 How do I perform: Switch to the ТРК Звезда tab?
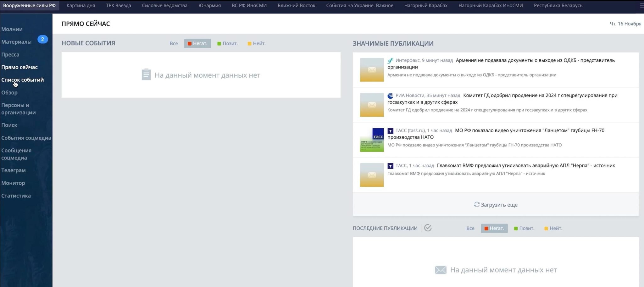(118, 6)
